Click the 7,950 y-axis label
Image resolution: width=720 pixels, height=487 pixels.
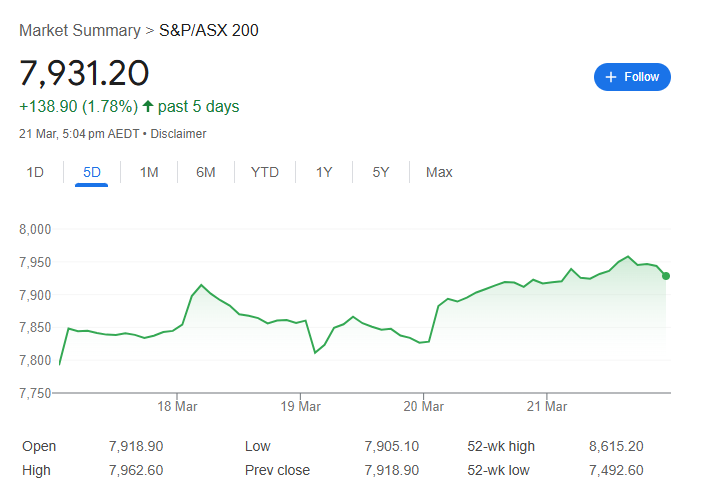click(35, 262)
